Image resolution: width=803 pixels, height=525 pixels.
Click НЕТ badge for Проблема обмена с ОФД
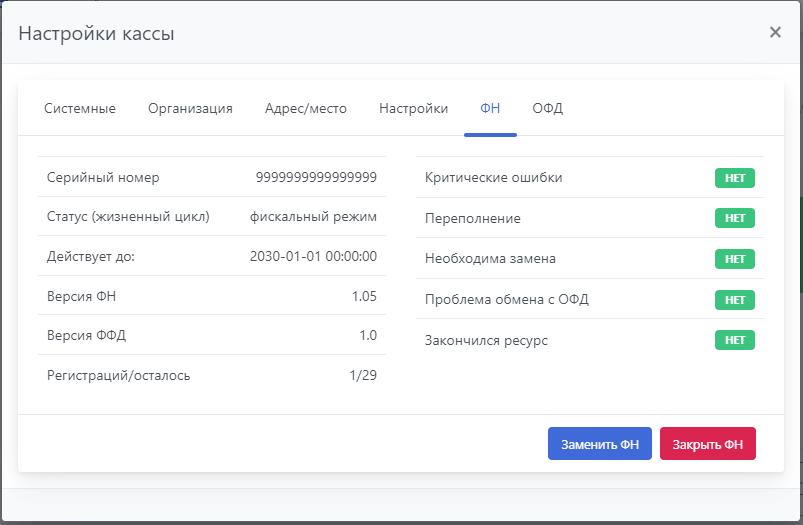[x=734, y=300]
